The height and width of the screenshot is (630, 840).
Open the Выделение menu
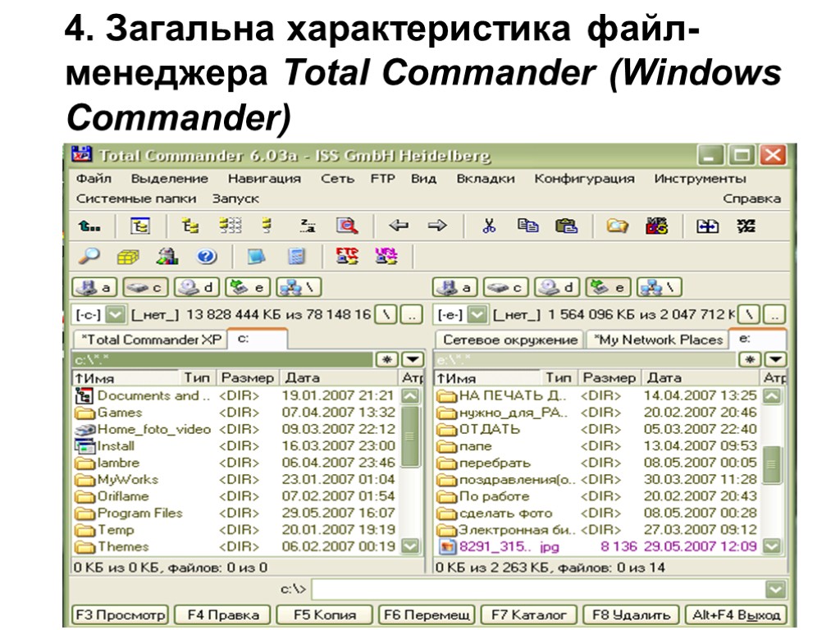[x=169, y=178]
